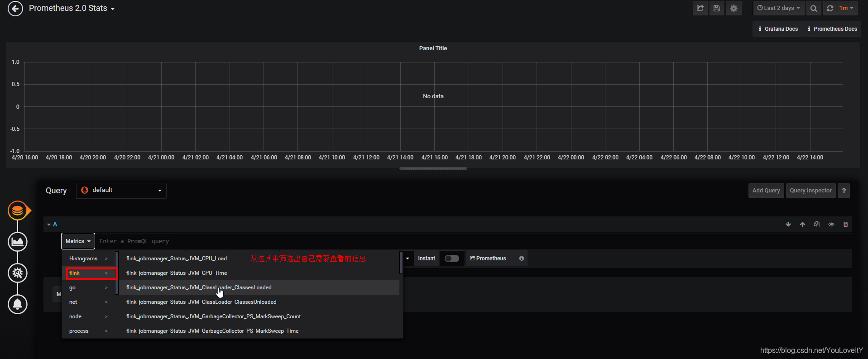Open the Last 2 days time picker
This screenshot has width=868, height=359.
[779, 8]
